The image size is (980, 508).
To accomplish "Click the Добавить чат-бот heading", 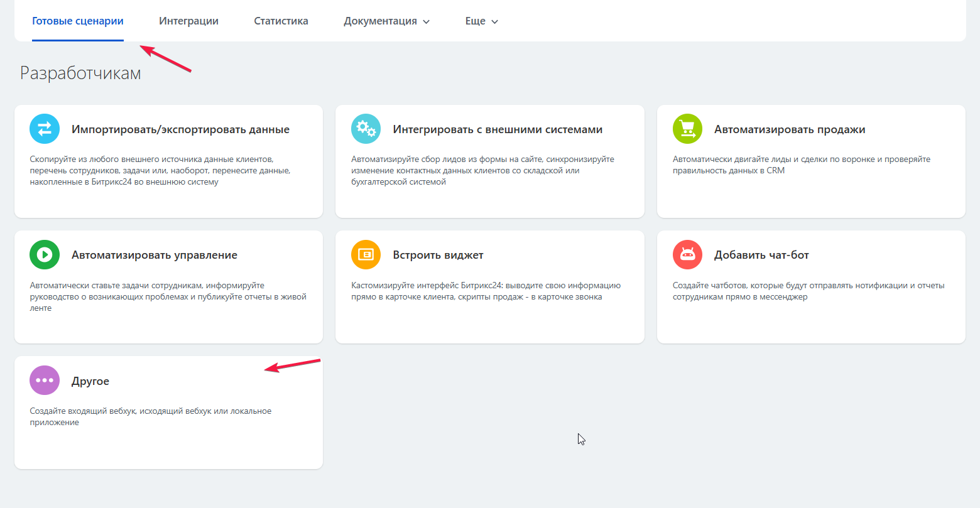I will [761, 256].
